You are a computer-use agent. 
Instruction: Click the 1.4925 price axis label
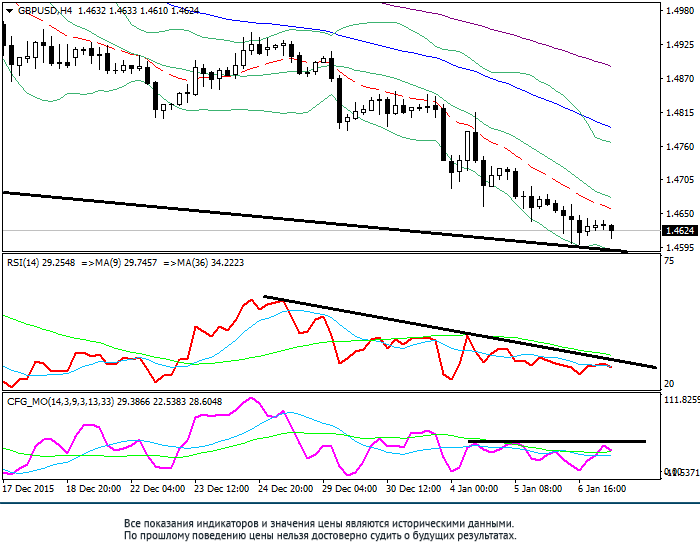(x=680, y=45)
